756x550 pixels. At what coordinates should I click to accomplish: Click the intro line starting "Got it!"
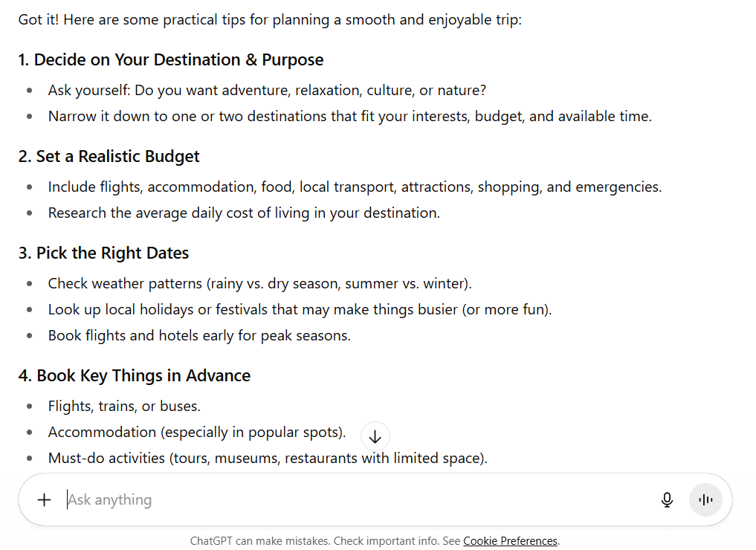coord(270,20)
